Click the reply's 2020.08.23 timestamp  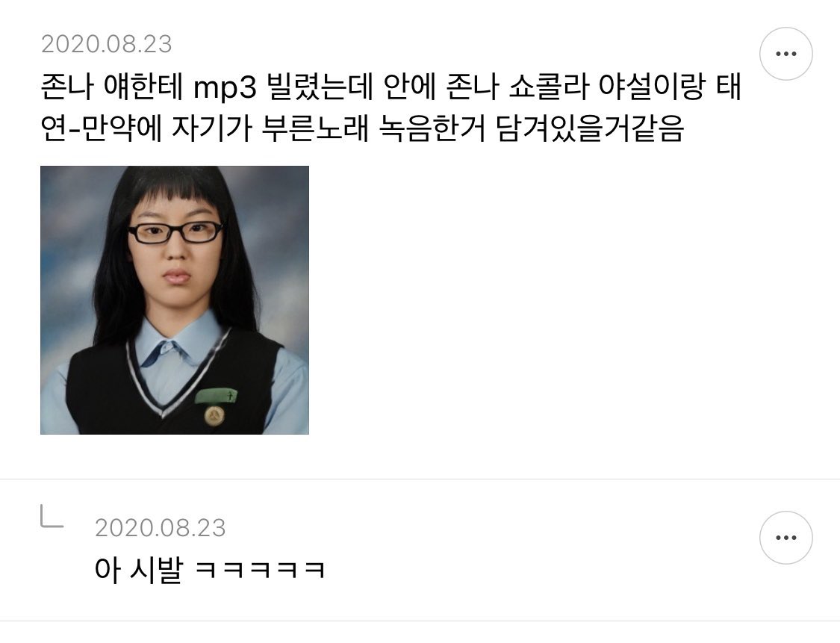point(161,528)
